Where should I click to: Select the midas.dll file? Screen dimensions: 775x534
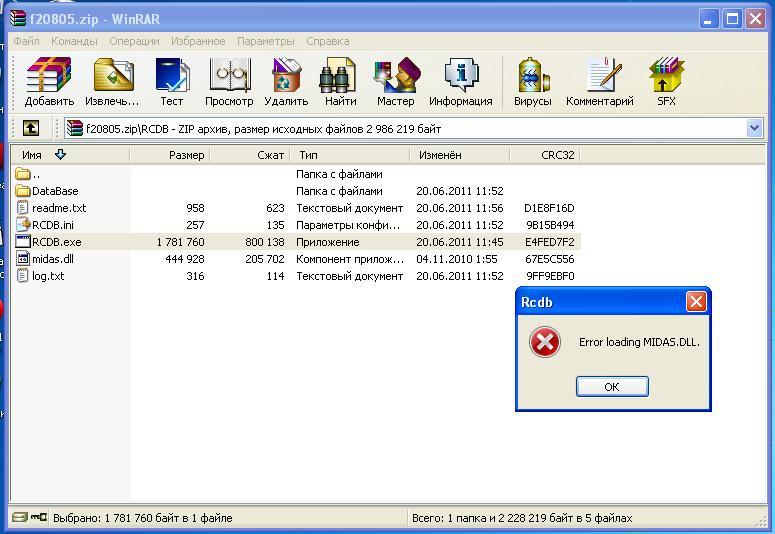(x=52, y=259)
